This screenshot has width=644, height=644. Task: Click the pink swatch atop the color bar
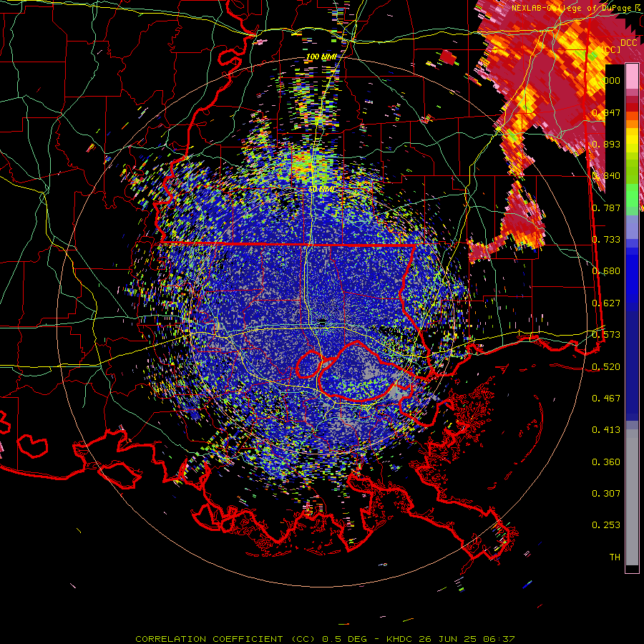[x=632, y=77]
